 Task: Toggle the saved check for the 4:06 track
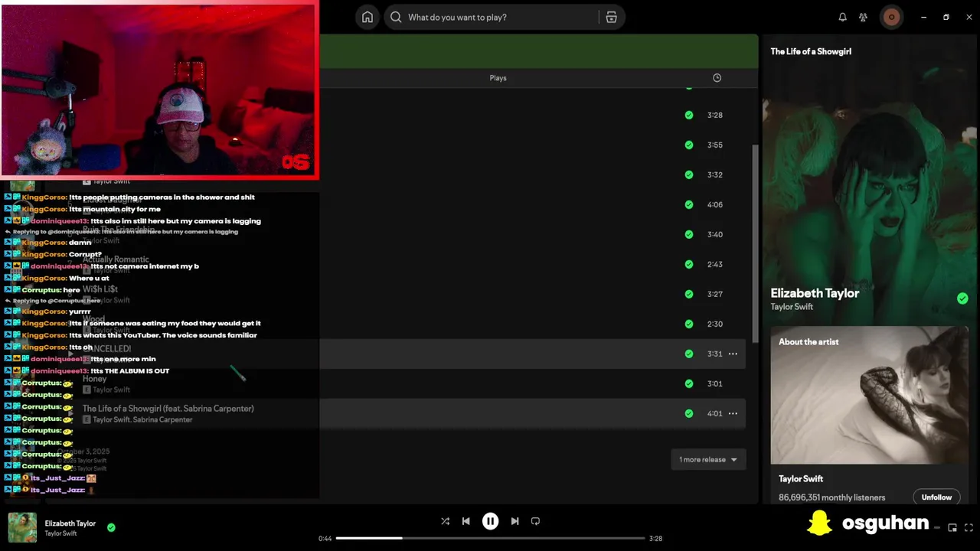tap(689, 204)
